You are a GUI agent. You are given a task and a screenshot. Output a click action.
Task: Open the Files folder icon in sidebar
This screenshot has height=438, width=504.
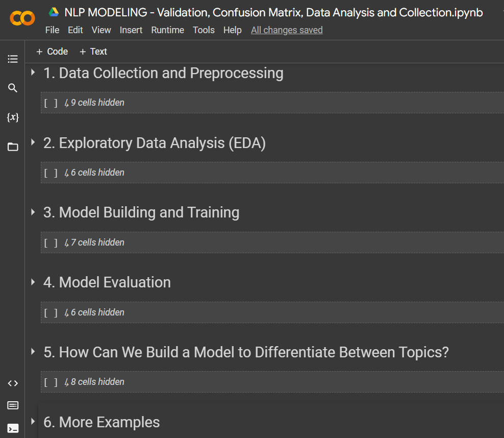click(13, 147)
